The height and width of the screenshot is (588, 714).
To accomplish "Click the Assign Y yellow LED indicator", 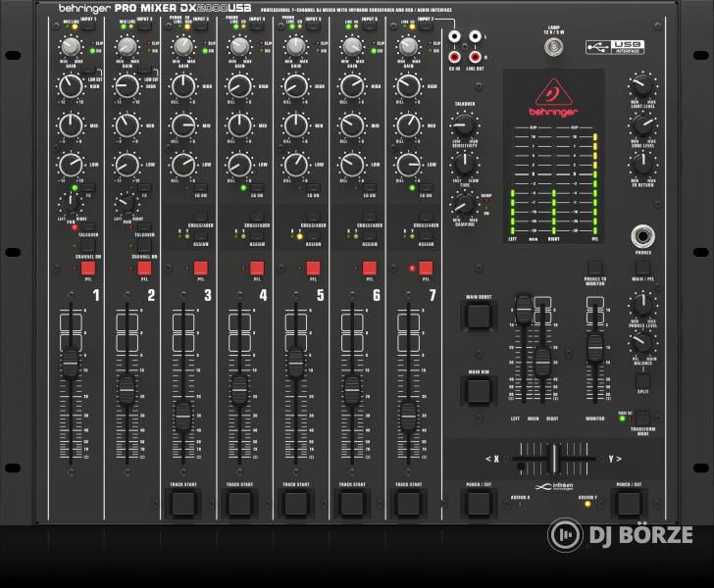I will pyautogui.click(x=587, y=504).
